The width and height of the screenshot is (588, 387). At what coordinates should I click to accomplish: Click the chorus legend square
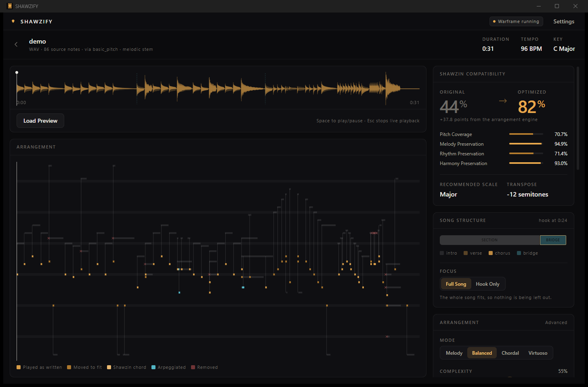click(x=491, y=253)
